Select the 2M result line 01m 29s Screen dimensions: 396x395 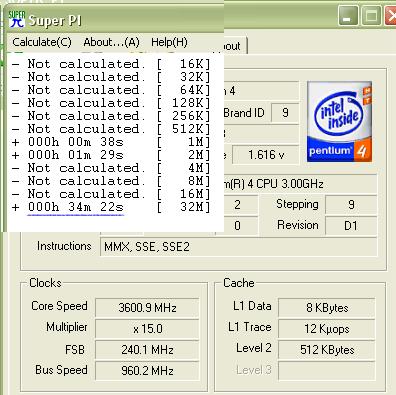pos(111,155)
